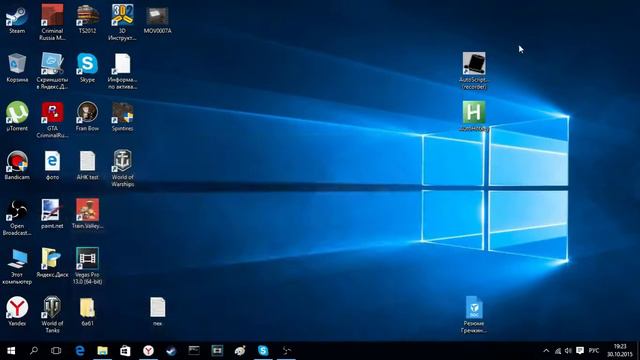
Task: Open Windows Store from taskbar
Action: pyautogui.click(x=125, y=351)
